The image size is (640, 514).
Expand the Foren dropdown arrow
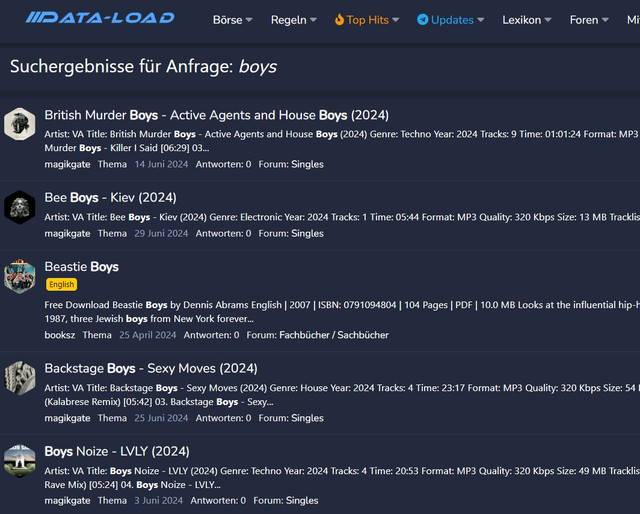[605, 20]
